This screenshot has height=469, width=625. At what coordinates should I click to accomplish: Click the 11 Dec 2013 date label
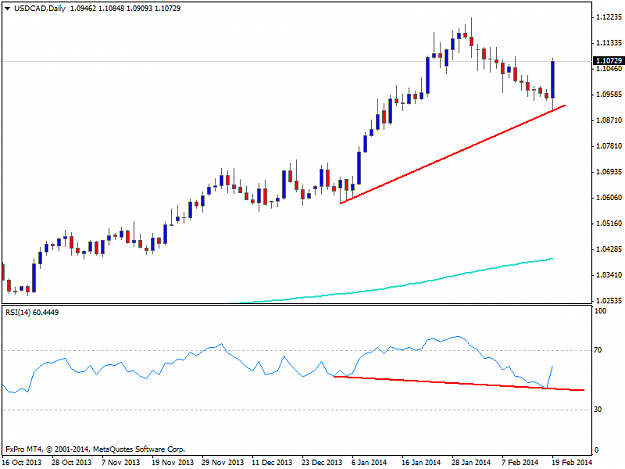point(272,463)
